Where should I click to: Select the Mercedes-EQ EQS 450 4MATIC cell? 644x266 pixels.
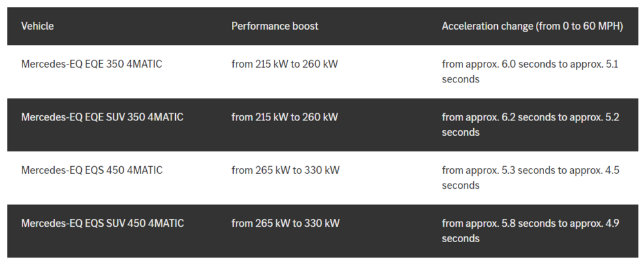91,170
